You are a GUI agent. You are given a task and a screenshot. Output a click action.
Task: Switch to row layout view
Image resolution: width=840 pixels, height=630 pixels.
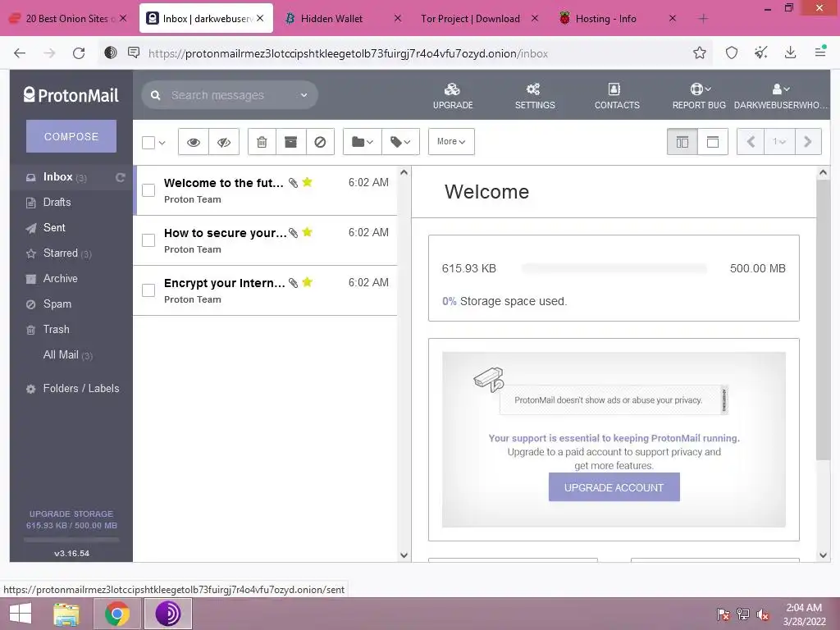tap(713, 142)
